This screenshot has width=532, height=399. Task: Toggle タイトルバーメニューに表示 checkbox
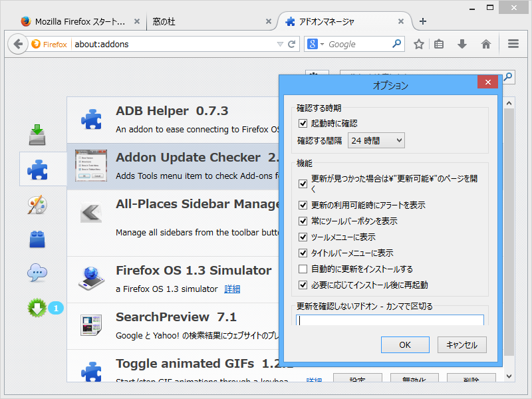[303, 253]
